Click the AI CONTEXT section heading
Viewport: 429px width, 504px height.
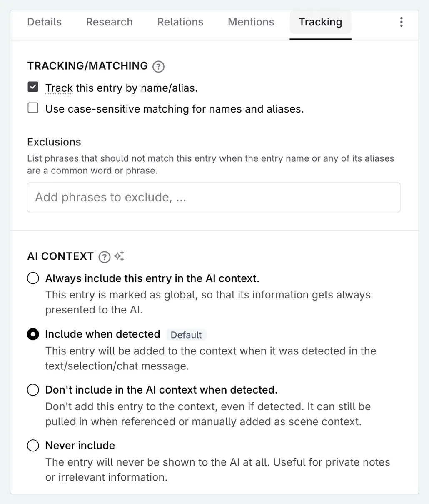60,256
